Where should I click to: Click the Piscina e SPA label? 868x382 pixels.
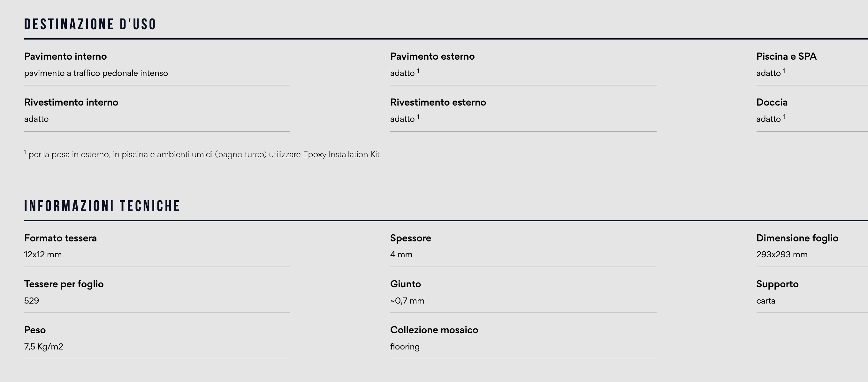787,56
